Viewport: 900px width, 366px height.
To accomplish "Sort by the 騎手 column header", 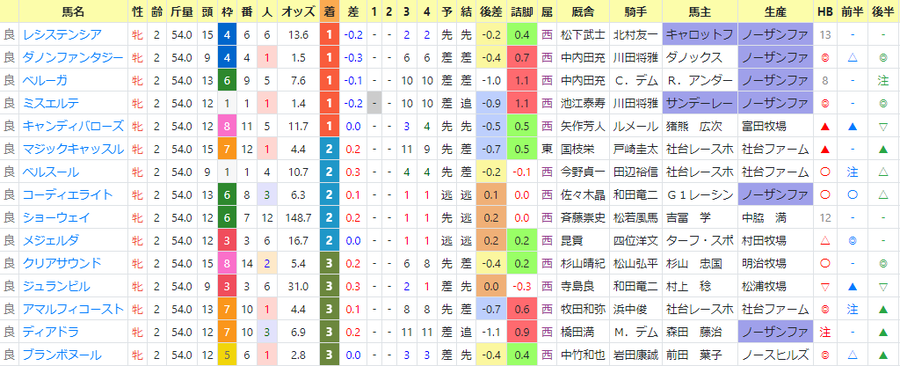I will [x=636, y=11].
